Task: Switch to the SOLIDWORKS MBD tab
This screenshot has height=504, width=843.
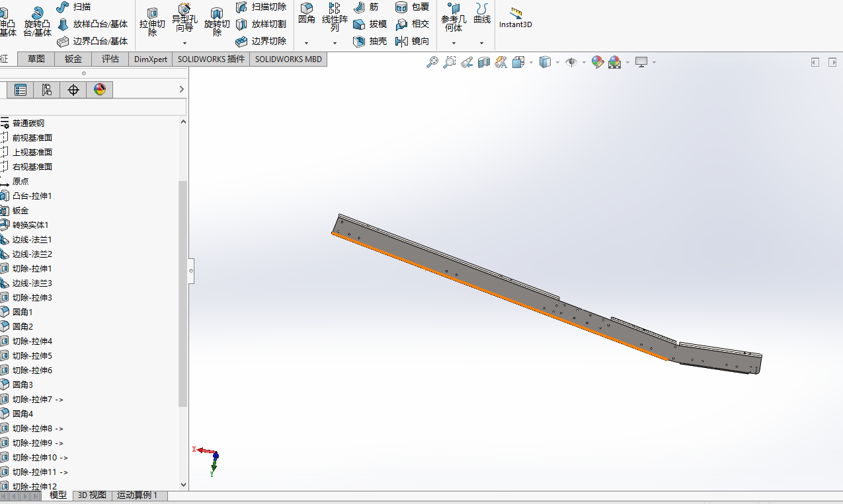Action: point(288,59)
